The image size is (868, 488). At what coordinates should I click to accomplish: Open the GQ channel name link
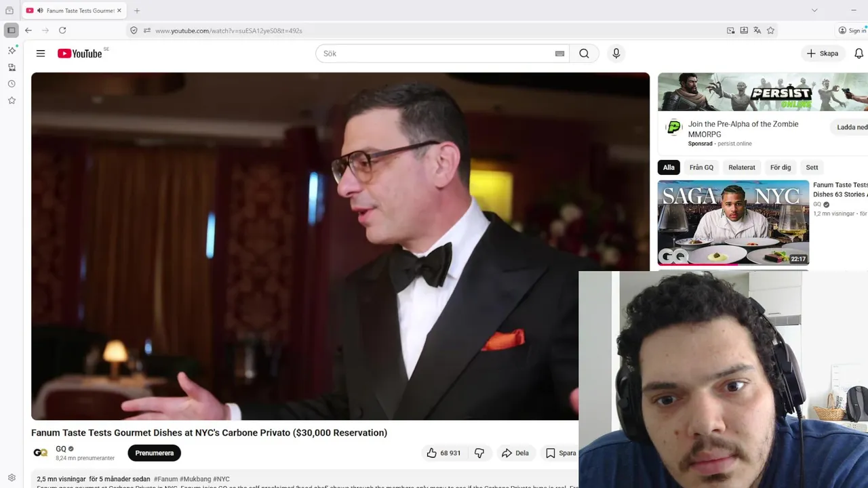pyautogui.click(x=61, y=449)
